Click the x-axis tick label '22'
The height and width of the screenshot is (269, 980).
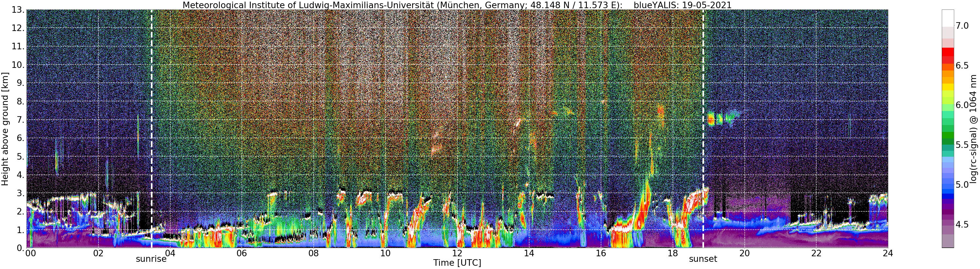(x=816, y=253)
